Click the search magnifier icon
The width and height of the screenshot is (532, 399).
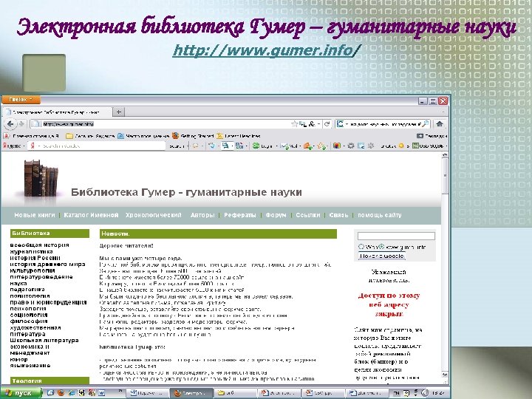426,124
